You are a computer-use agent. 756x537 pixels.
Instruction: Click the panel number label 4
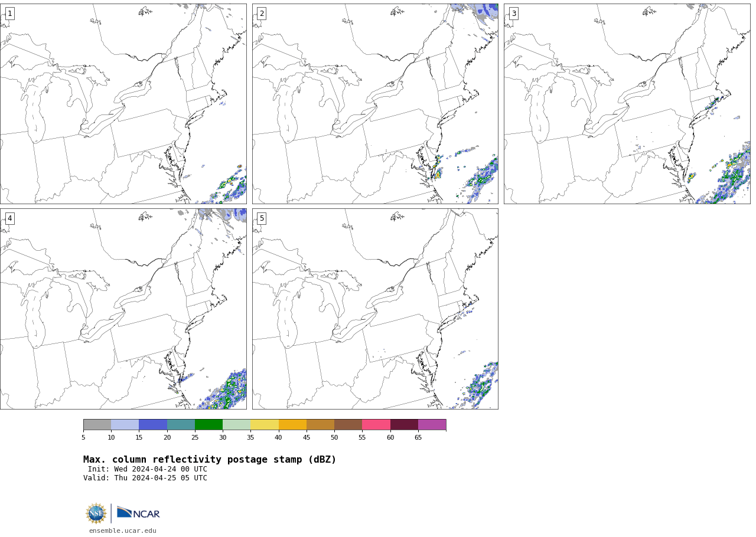pos(9,218)
